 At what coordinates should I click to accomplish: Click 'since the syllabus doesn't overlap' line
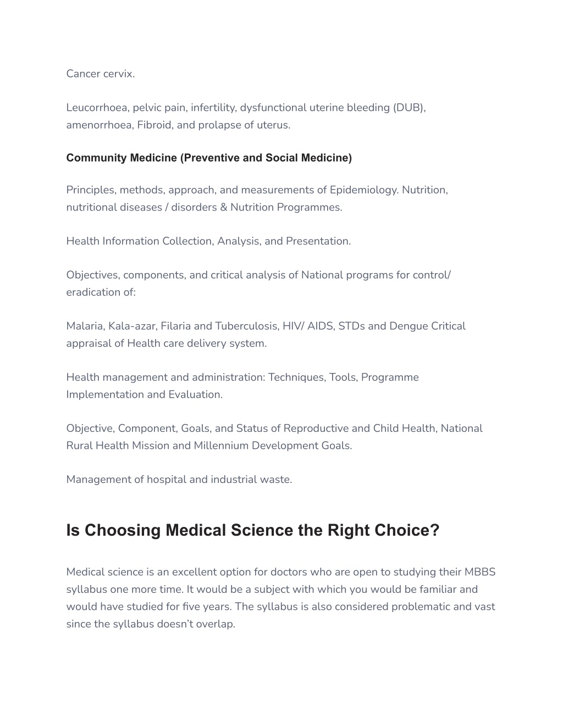tap(151, 624)
